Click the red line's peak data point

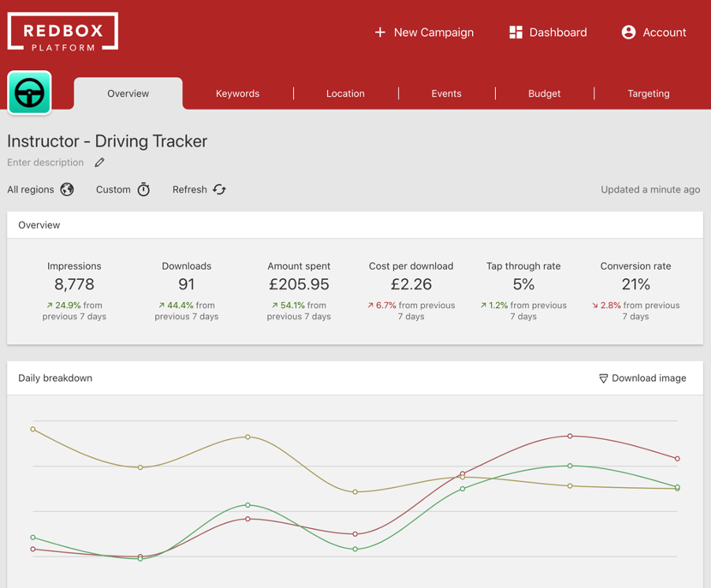(570, 436)
